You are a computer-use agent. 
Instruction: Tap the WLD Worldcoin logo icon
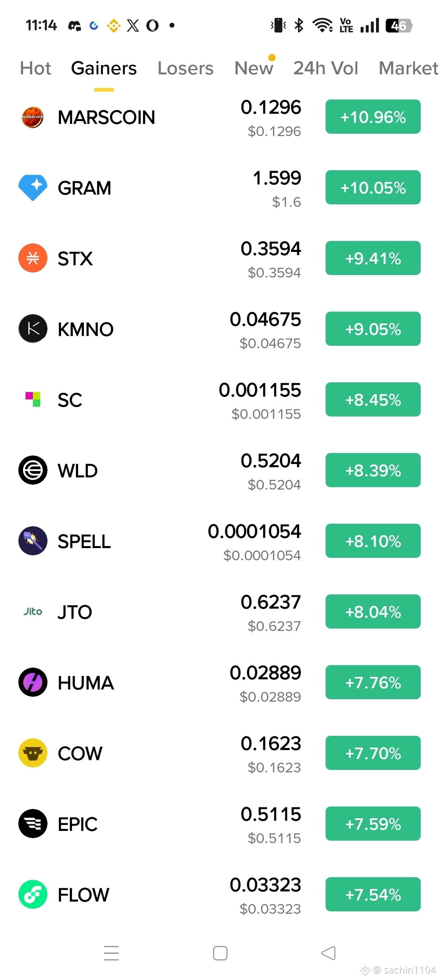click(x=33, y=470)
